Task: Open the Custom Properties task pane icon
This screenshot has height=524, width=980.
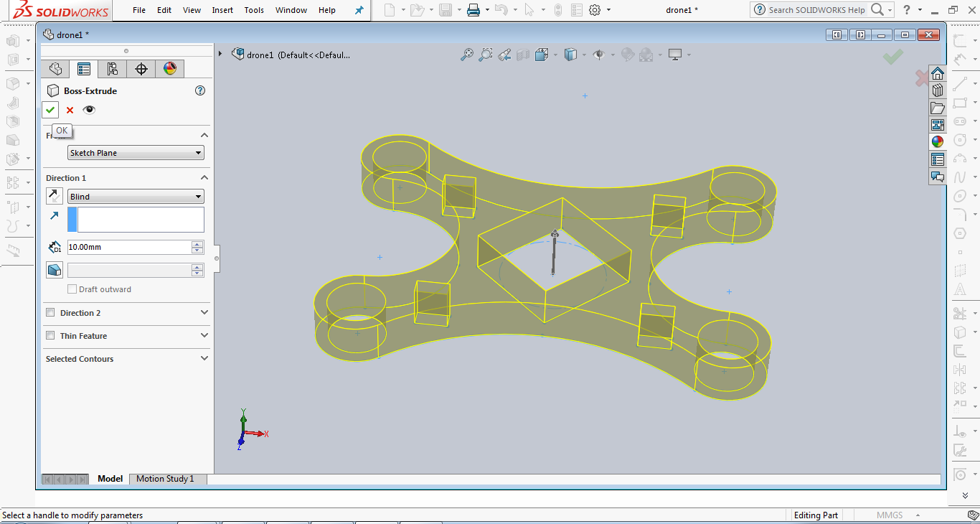Action: pyautogui.click(x=938, y=159)
